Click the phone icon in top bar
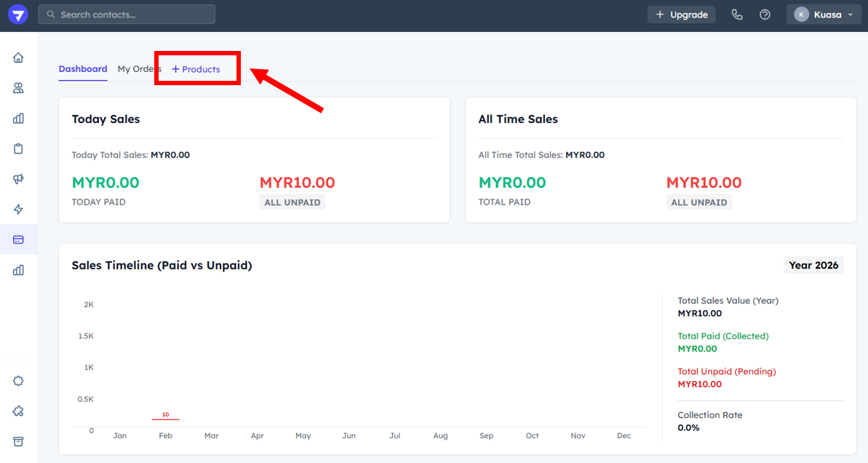868x463 pixels. pos(737,15)
